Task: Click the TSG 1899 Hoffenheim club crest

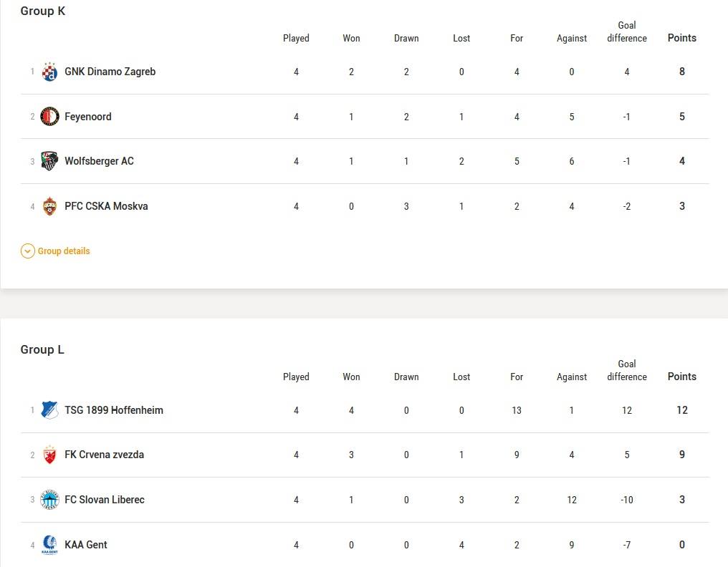Action: tap(49, 410)
